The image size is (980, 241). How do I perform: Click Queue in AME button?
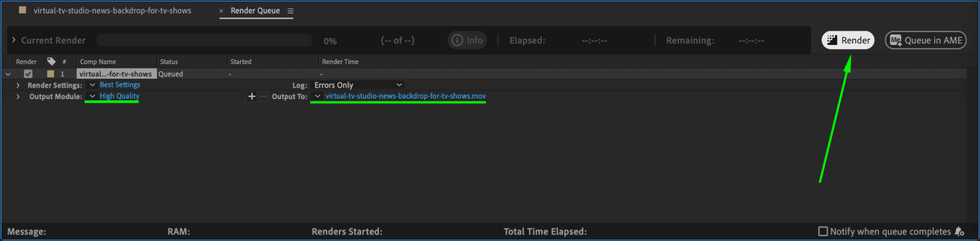pyautogui.click(x=925, y=40)
